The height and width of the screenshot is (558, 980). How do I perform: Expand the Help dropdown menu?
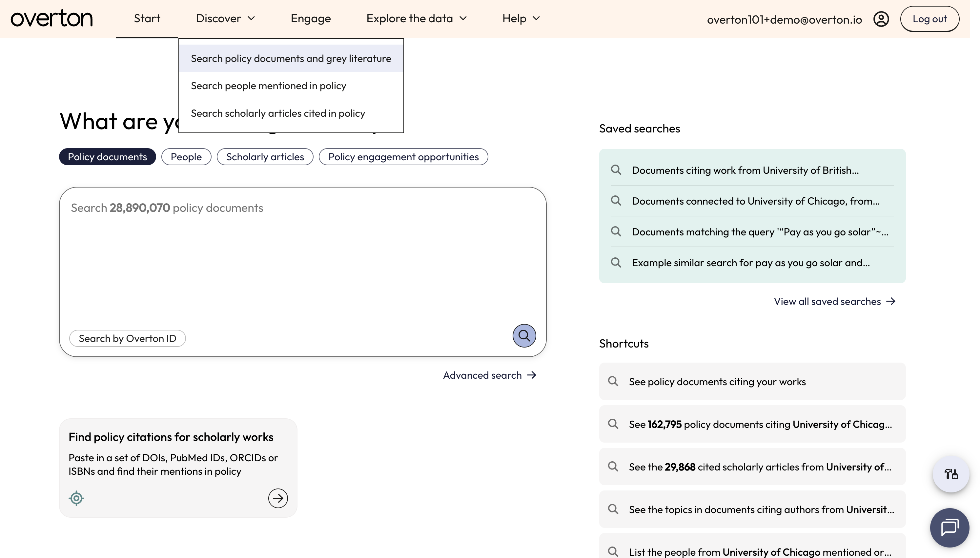pyautogui.click(x=521, y=18)
